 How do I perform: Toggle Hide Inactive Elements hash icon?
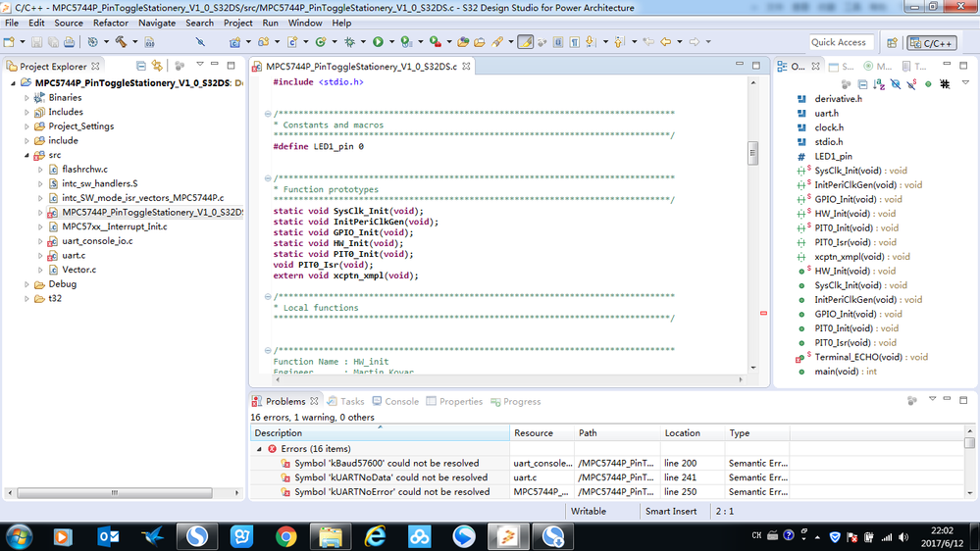945,83
